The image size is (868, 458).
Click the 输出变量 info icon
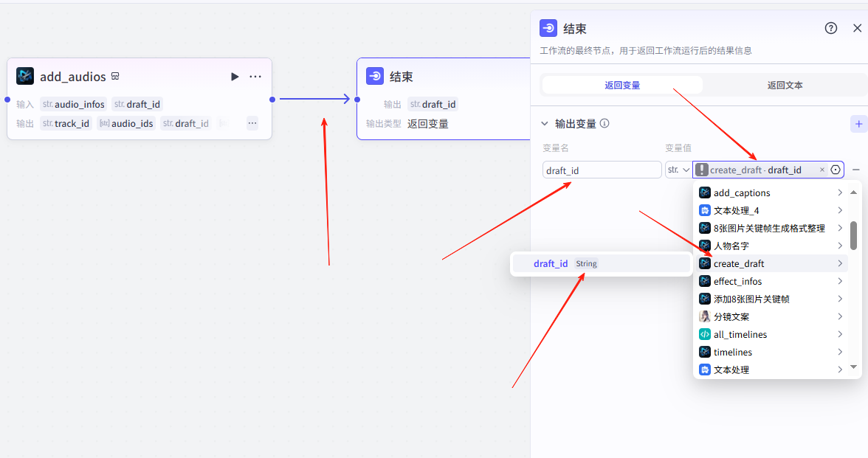coord(604,124)
